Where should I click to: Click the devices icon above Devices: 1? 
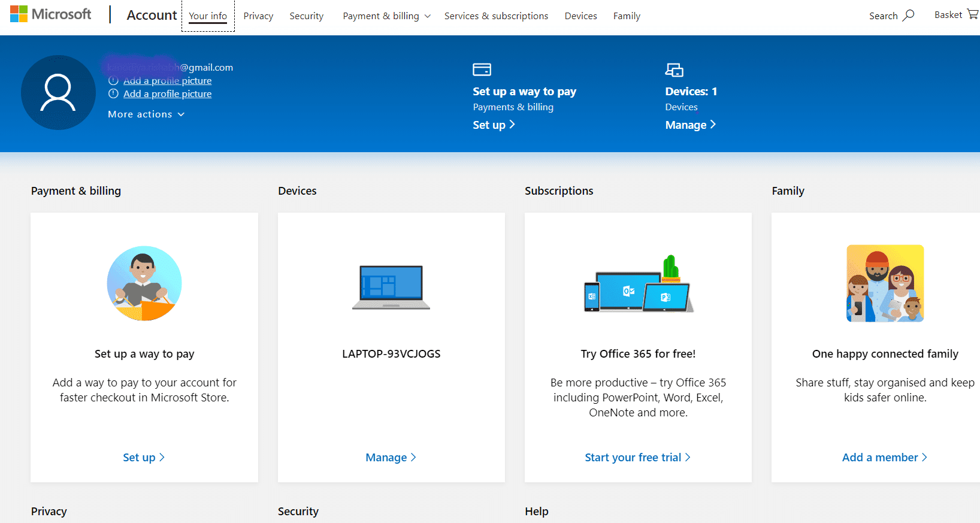click(x=674, y=69)
